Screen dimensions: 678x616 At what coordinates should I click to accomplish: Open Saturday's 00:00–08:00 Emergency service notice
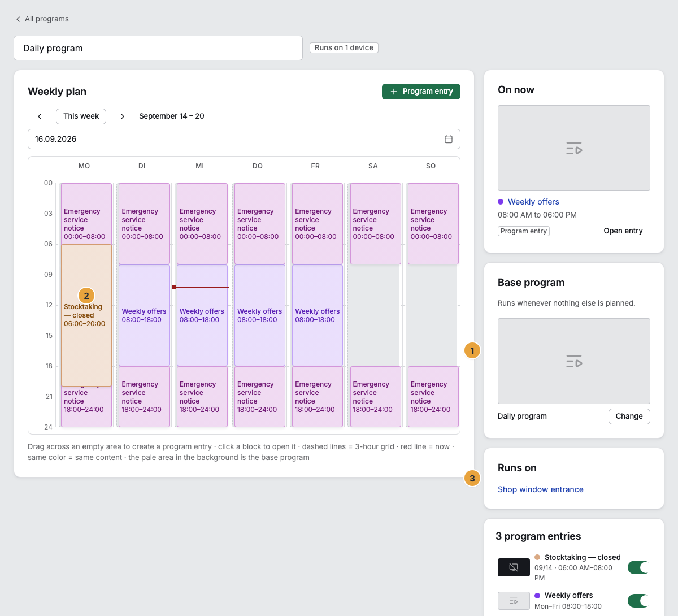[376, 224]
